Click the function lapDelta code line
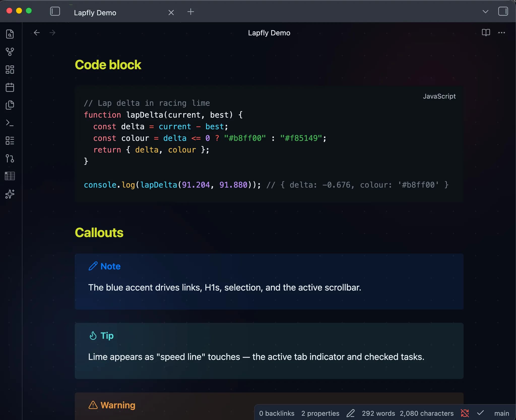Image resolution: width=516 pixels, height=420 pixels. (163, 115)
